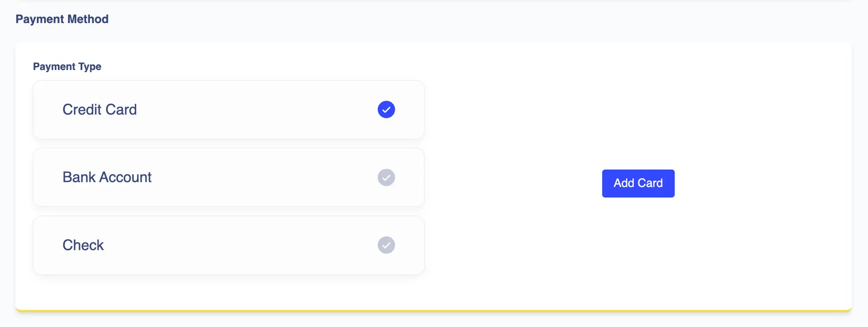Click the Payment Method section heading

point(62,19)
